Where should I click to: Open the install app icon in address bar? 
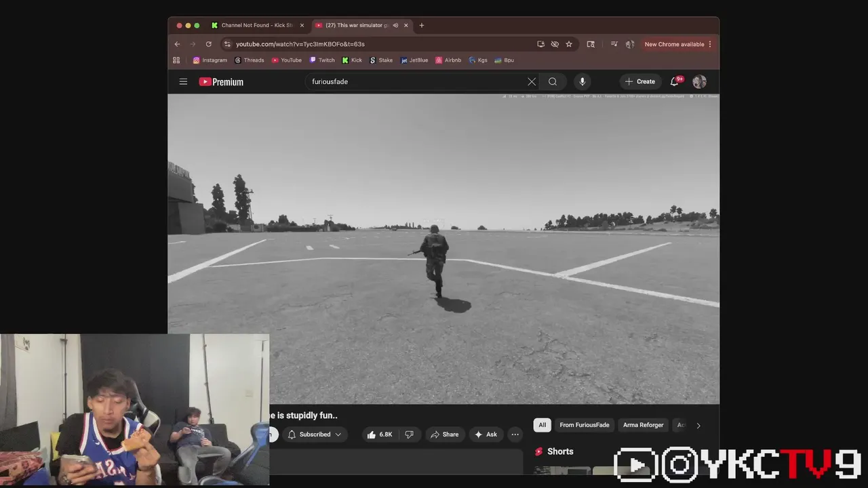pyautogui.click(x=540, y=44)
